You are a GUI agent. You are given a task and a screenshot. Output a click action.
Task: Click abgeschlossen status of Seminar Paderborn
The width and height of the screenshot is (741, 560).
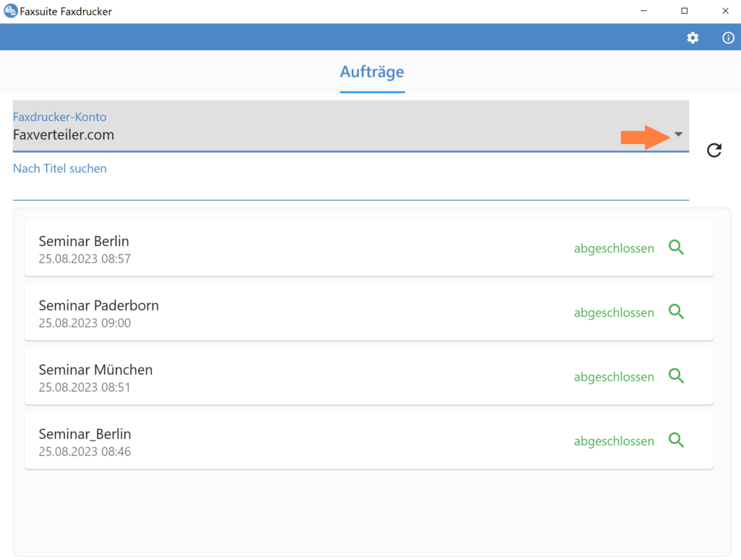click(x=614, y=313)
